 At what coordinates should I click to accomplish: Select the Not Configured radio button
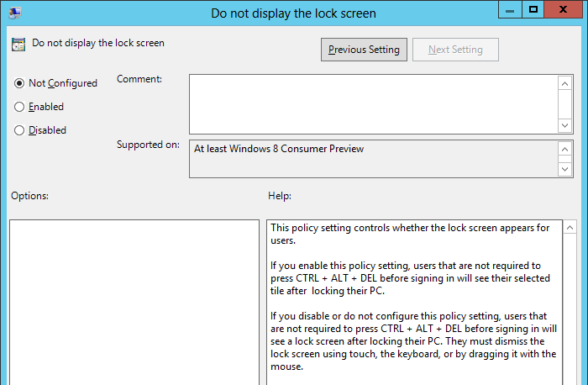[x=19, y=83]
